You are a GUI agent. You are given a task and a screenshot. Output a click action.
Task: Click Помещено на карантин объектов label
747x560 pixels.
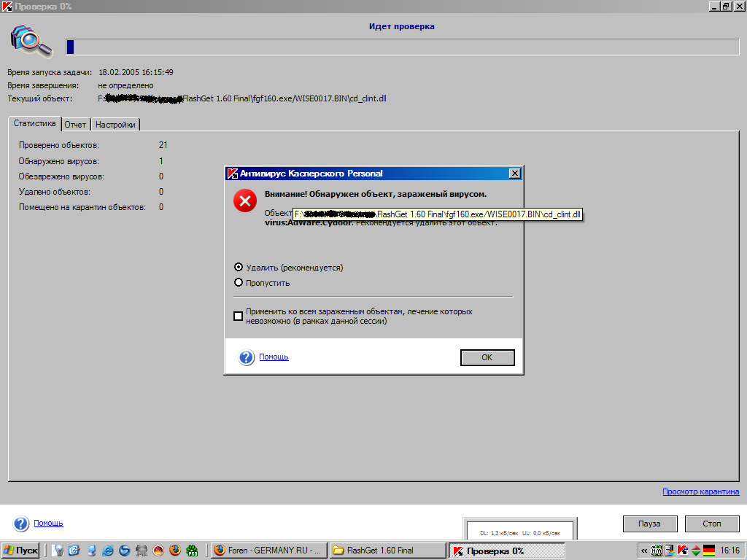(x=82, y=207)
